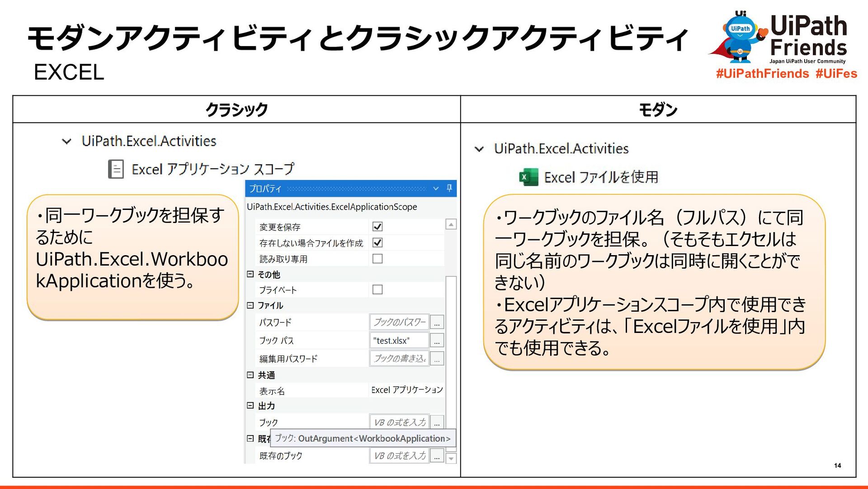
Task: Collapse the 既存 property section toggle
Action: 250,438
